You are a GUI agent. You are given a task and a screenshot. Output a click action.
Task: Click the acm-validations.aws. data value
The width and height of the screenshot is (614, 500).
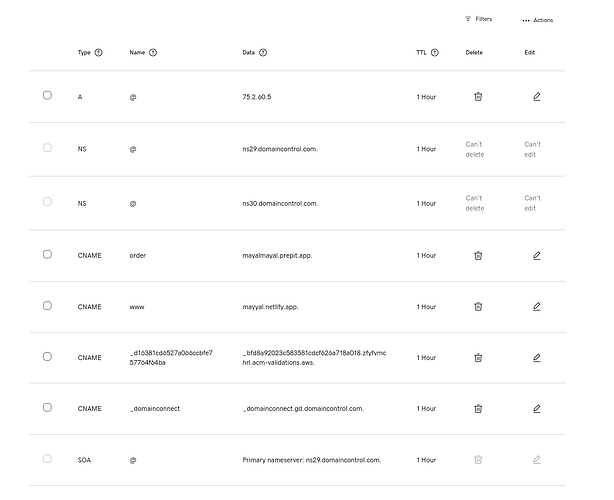314,358
